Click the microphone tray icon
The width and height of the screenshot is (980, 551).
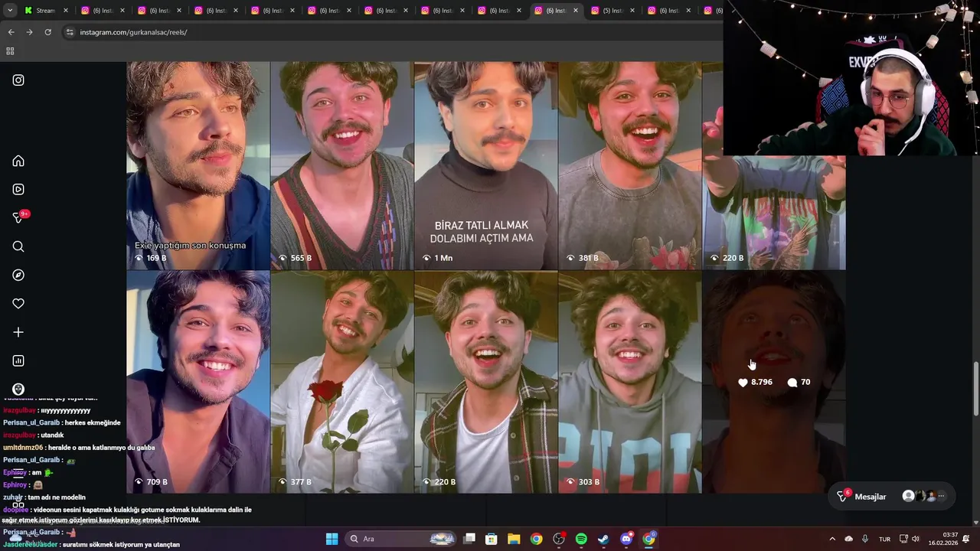pyautogui.click(x=865, y=539)
